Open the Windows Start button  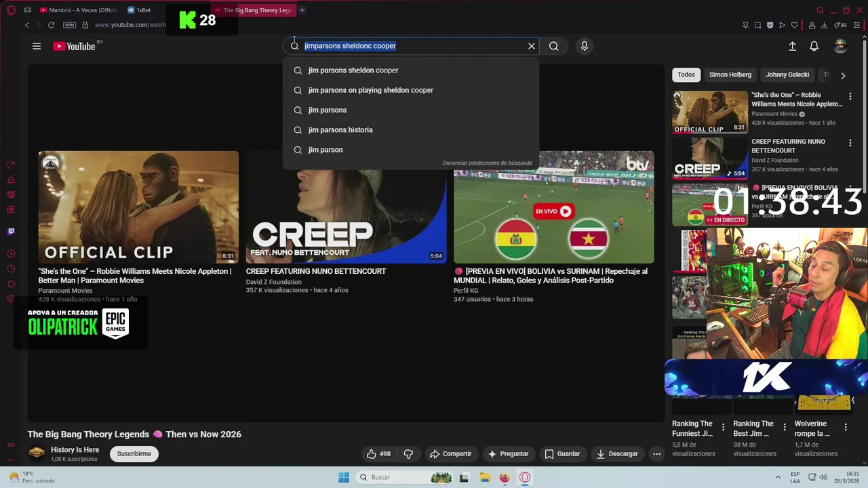[344, 477]
